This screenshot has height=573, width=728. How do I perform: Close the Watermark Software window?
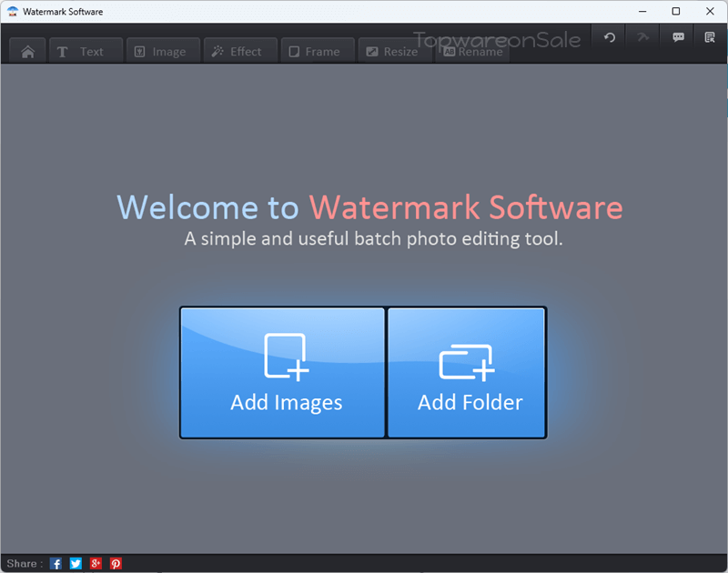710,12
